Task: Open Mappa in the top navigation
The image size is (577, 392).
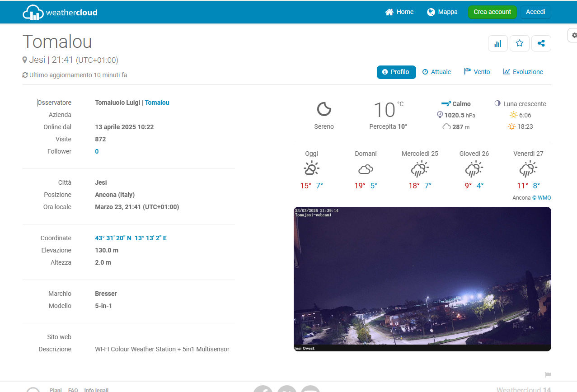Action: (442, 12)
